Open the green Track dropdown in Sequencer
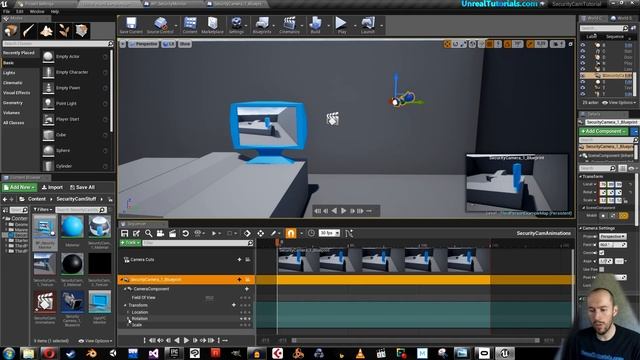The height and width of the screenshot is (360, 640). point(130,243)
